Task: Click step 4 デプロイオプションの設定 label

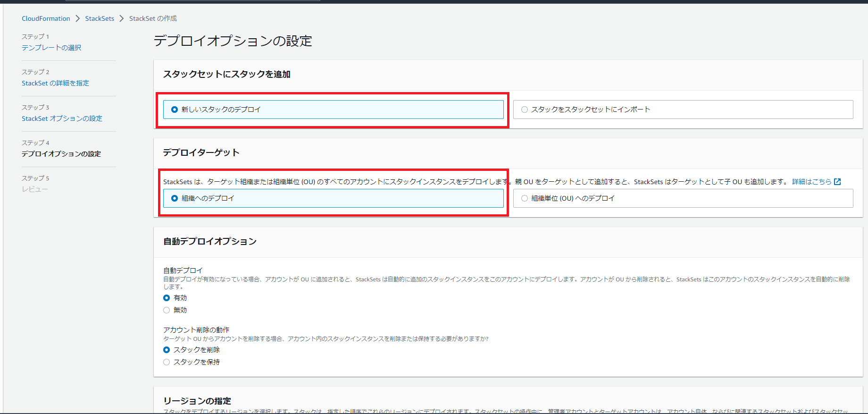Action: pyautogui.click(x=61, y=154)
